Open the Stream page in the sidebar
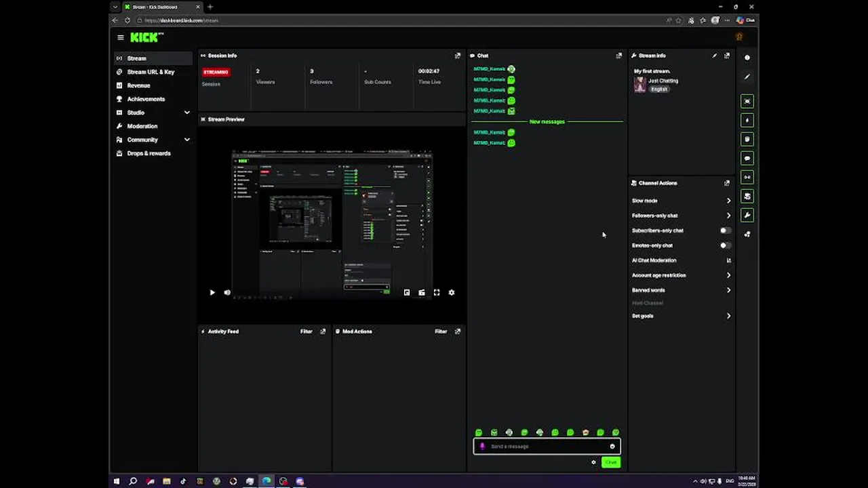 (x=154, y=58)
